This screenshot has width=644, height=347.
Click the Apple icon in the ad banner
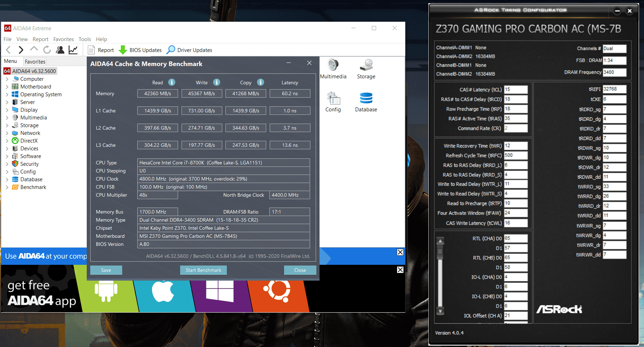tap(163, 291)
